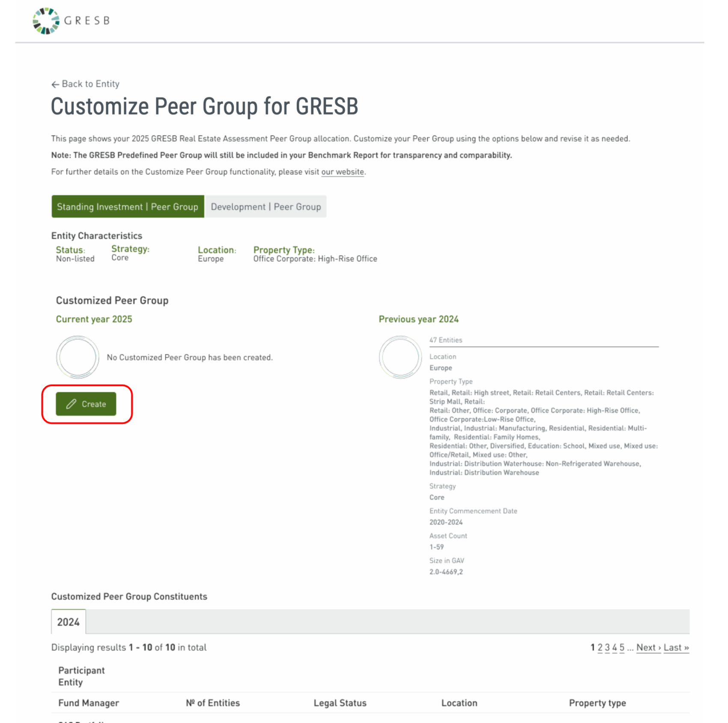This screenshot has height=723, width=728.
Task: Navigate to page 5 of results
Action: tap(622, 647)
